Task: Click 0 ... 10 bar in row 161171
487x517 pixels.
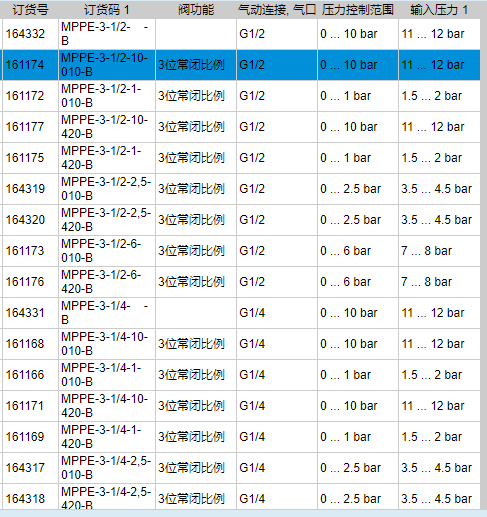Action: [x=349, y=406]
